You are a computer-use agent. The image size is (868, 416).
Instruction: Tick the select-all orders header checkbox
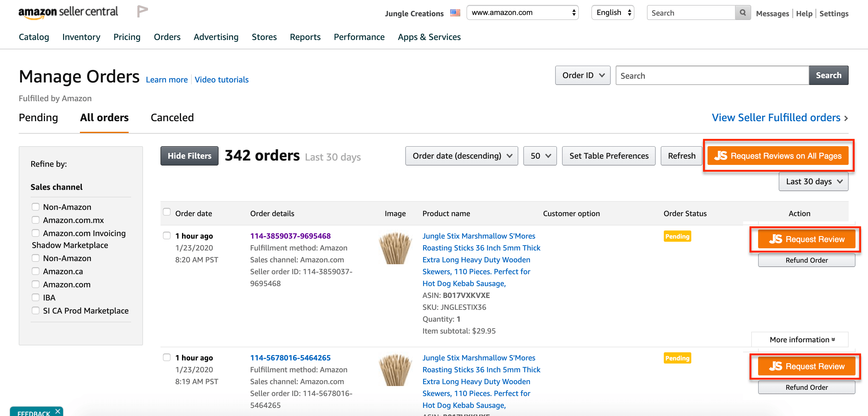coord(166,212)
